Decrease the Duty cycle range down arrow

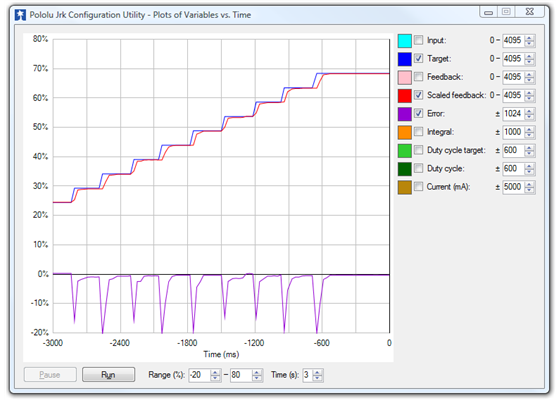[x=529, y=172]
